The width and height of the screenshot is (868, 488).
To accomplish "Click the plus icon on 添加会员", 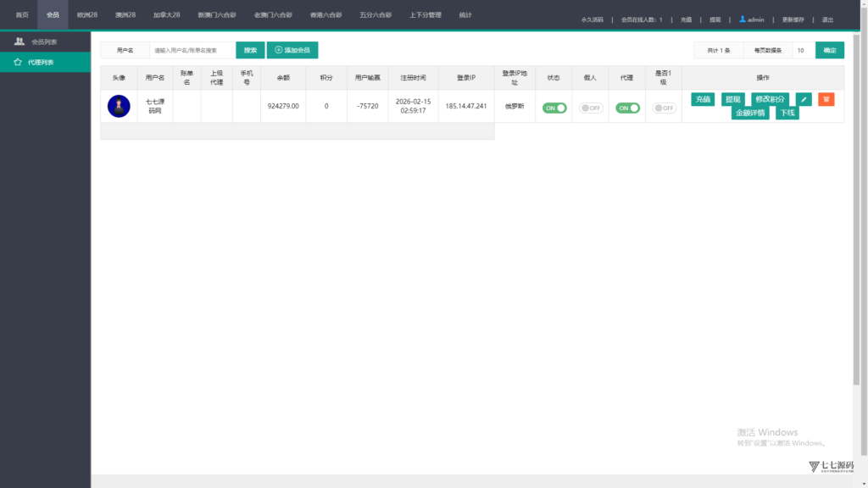I will [x=278, y=50].
